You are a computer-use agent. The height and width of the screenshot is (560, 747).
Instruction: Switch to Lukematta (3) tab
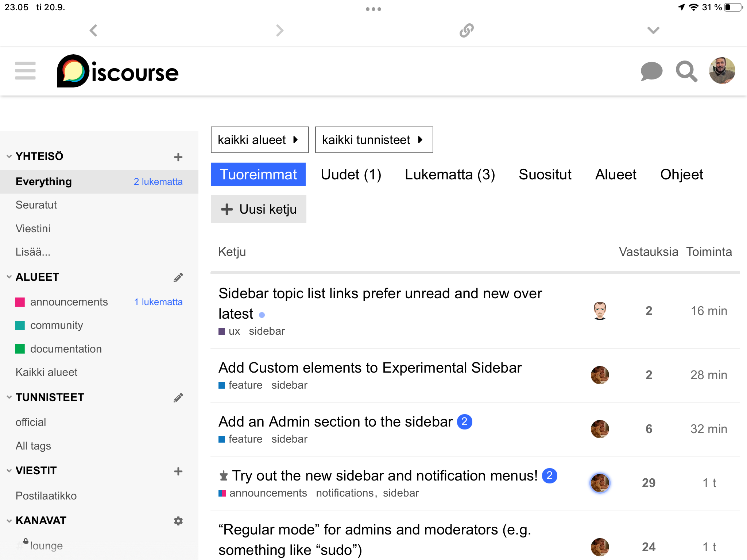coord(450,175)
